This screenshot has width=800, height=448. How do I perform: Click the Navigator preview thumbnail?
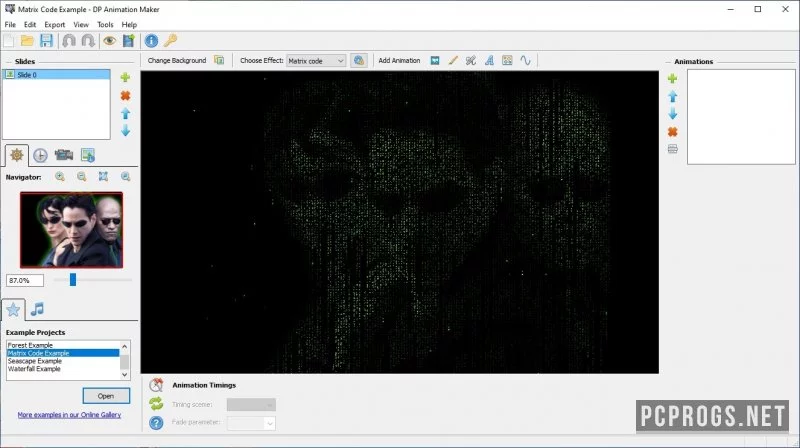(x=71, y=230)
